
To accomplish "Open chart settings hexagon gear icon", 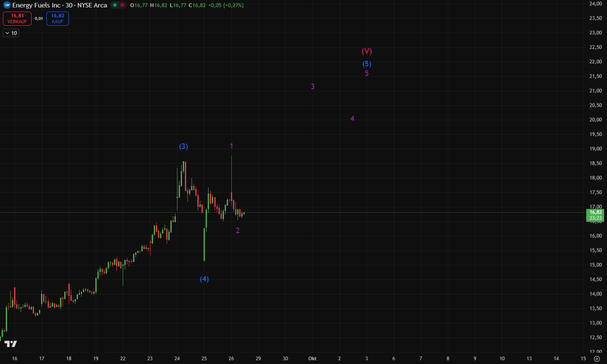I will click(597, 359).
